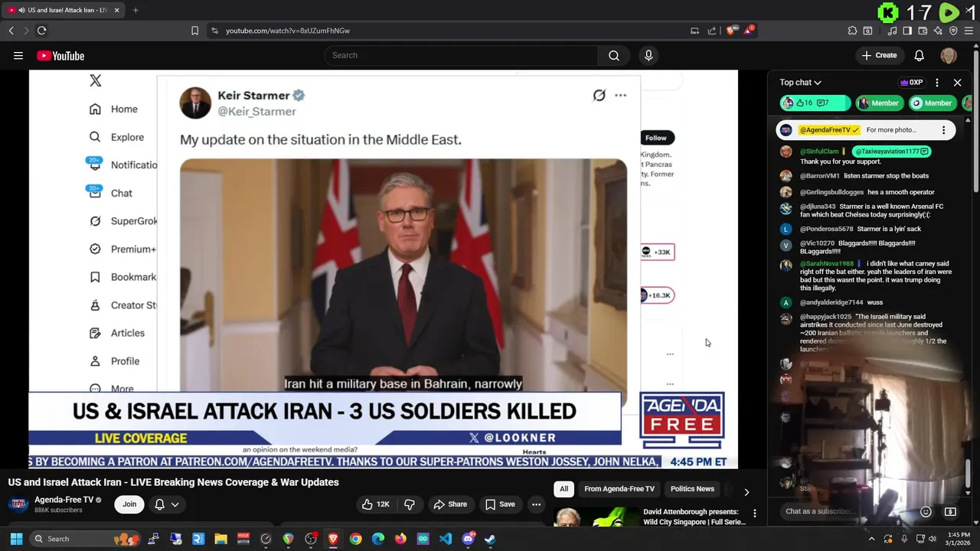The height and width of the screenshot is (551, 980).
Task: Close the live chat panel
Action: (957, 83)
